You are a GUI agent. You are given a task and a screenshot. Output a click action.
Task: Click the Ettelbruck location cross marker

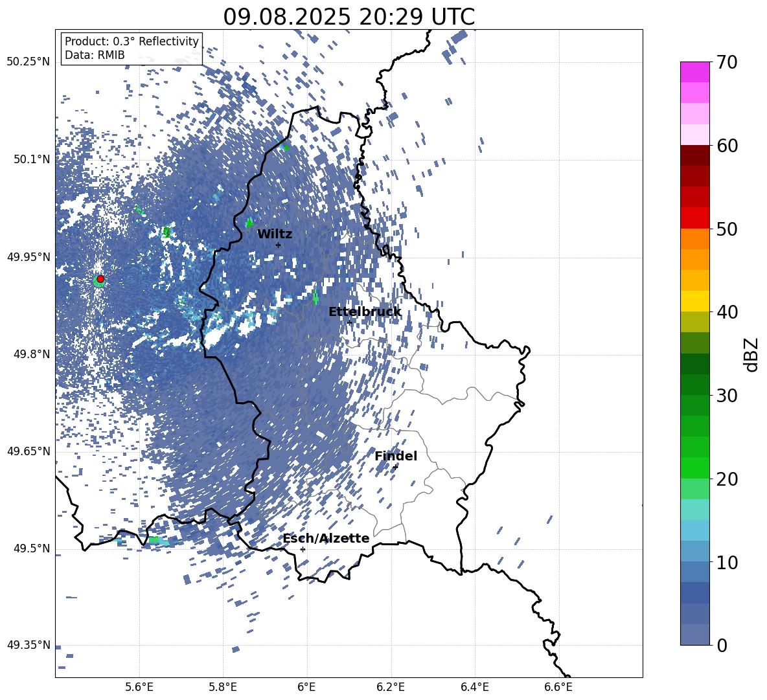[349, 322]
